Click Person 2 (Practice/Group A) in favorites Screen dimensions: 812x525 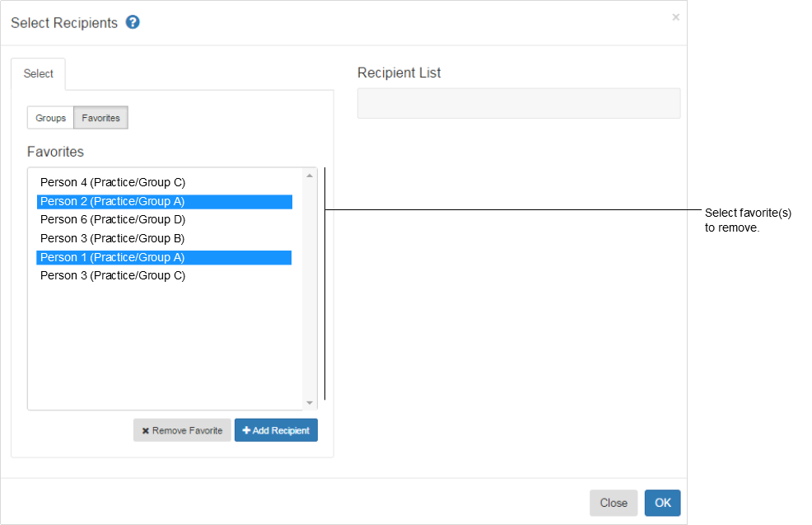click(x=113, y=201)
